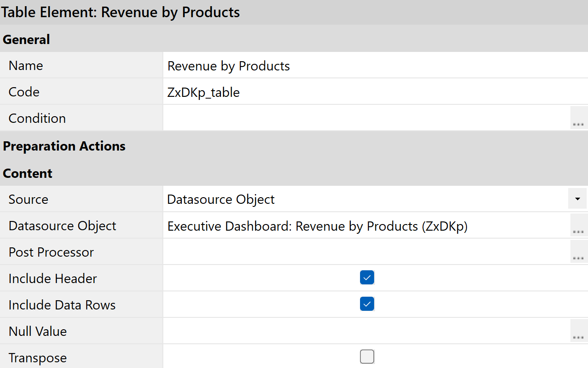The width and height of the screenshot is (588, 368).
Task: Select the Table Element title bar
Action: (121, 12)
